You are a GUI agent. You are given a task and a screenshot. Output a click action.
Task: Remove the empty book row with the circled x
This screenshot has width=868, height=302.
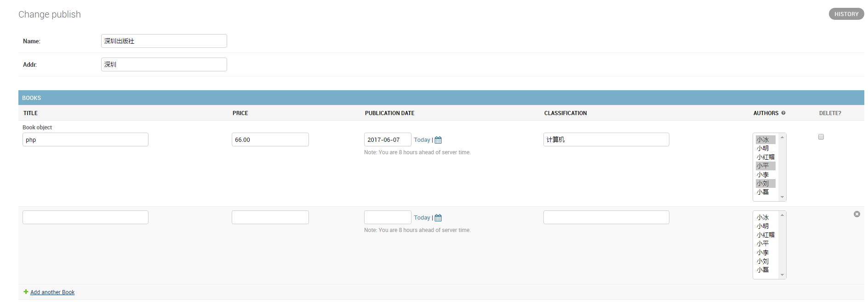pos(857,214)
